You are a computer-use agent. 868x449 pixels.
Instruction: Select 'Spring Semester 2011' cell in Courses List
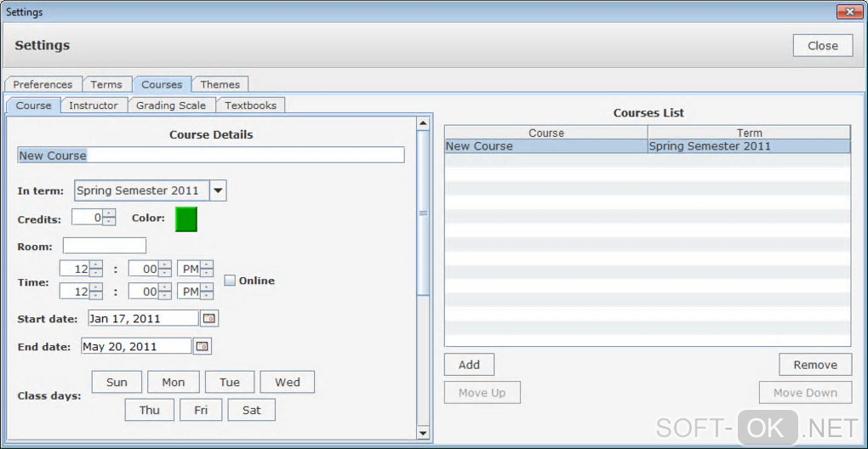point(749,146)
